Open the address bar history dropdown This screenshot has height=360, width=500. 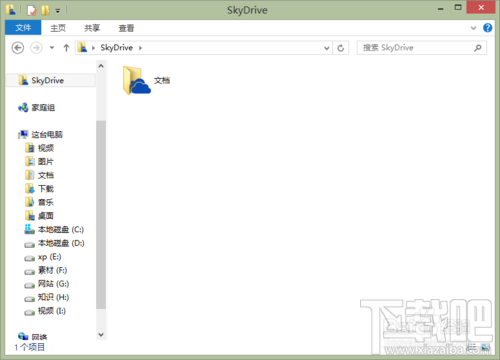[327, 48]
